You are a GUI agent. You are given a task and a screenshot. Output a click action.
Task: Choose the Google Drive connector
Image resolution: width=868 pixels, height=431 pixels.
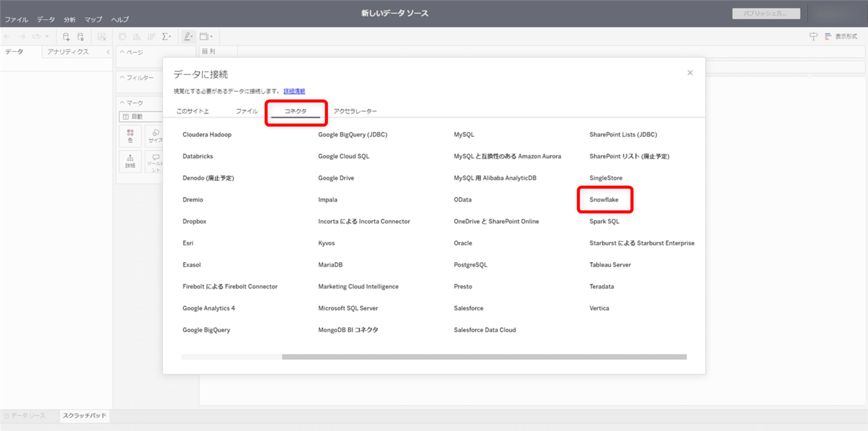point(336,178)
